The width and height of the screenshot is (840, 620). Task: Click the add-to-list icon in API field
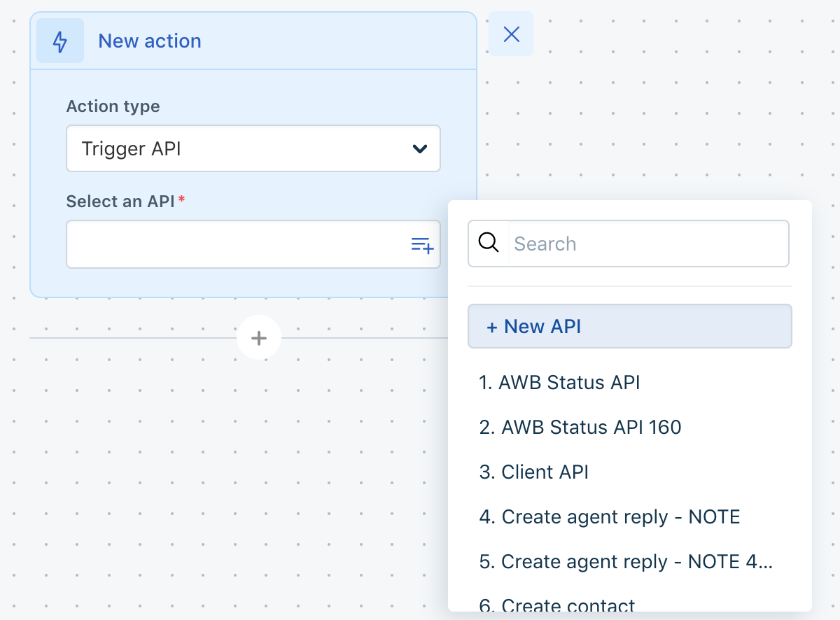[422, 244]
